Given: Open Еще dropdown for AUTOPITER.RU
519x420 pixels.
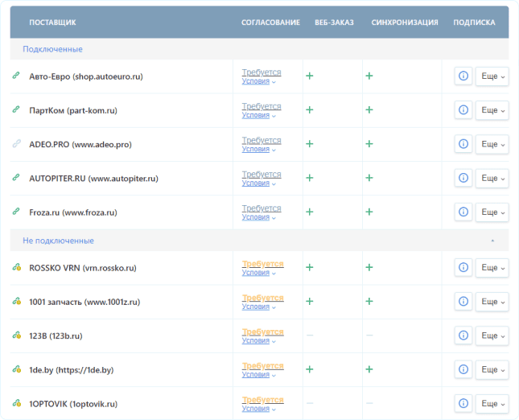Looking at the screenshot, I should tap(492, 178).
